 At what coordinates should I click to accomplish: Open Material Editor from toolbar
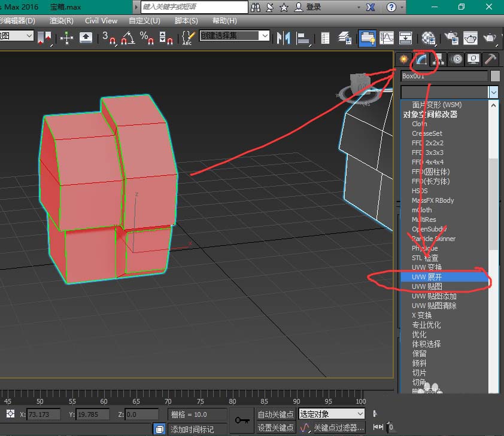428,38
